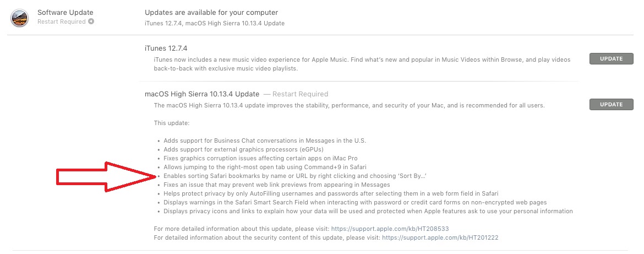This screenshot has height=254, width=644.
Task: Click the web link previews in Messages bullet
Action: pyautogui.click(x=276, y=185)
